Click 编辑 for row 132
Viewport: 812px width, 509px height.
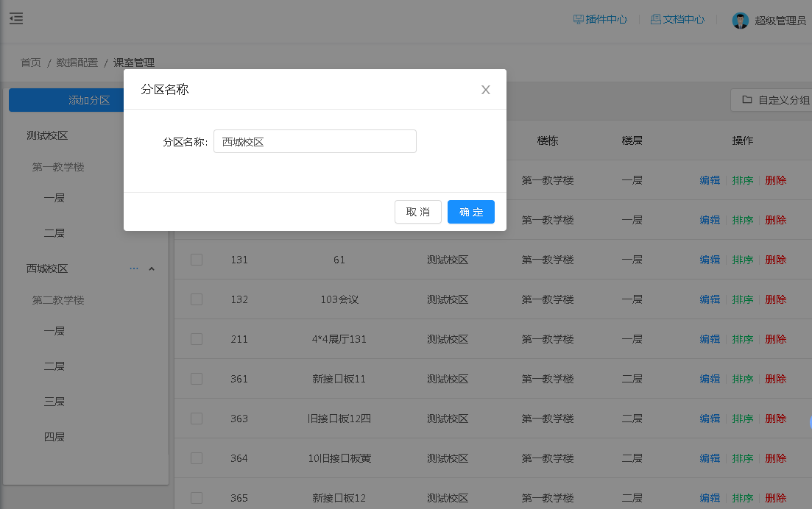[710, 299]
